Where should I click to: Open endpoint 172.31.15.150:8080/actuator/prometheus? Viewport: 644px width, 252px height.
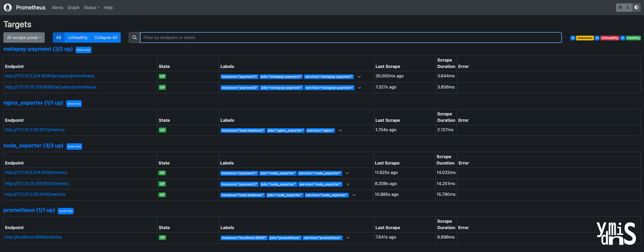click(50, 87)
